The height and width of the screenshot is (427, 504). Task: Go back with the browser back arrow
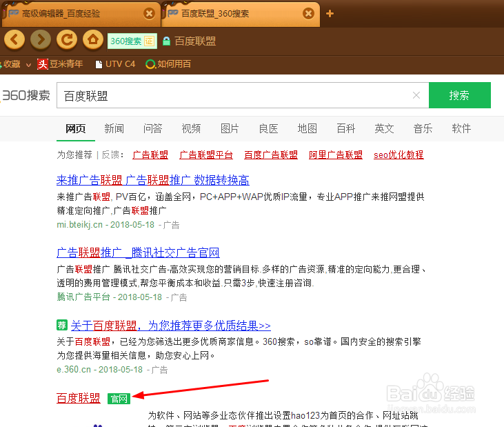14,40
